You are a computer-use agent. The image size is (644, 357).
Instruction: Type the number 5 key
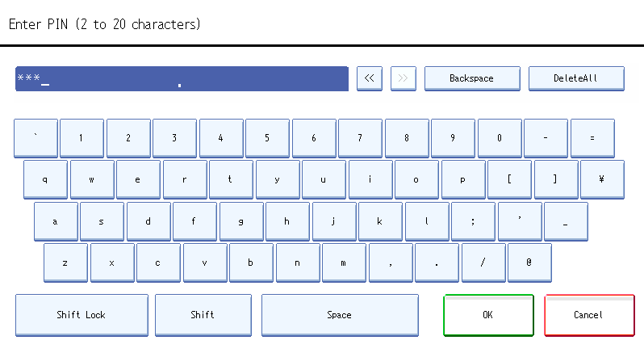point(267,138)
